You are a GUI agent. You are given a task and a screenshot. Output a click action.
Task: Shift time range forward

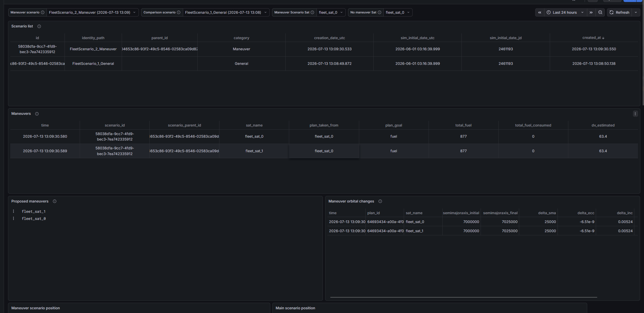591,12
